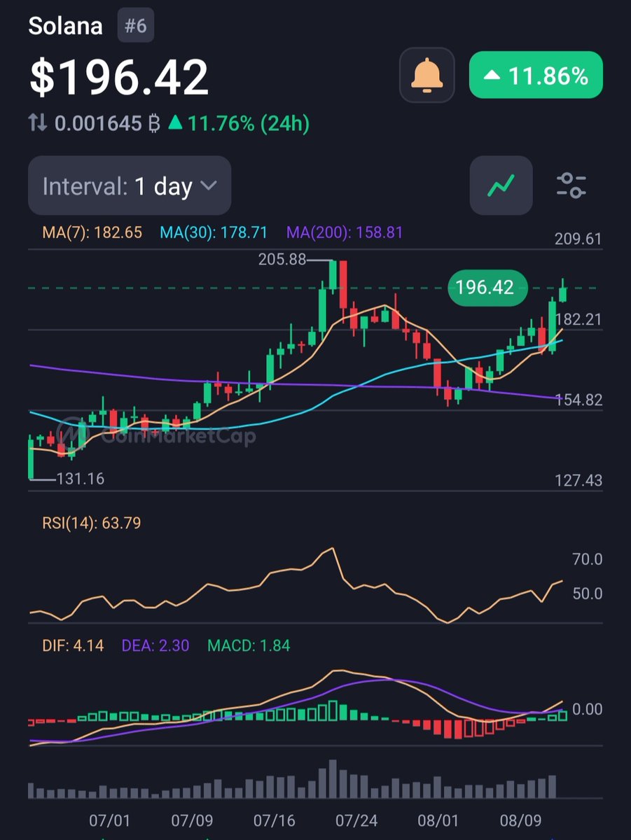Tap the 07/01 date on the time axis

coord(109,820)
